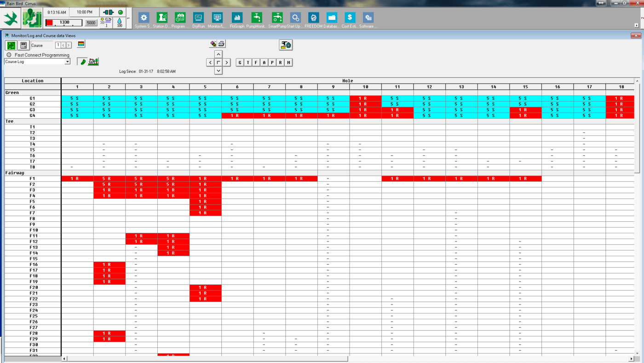The image size is (644, 363).
Task: Click the printer icon
Action: 221,44
